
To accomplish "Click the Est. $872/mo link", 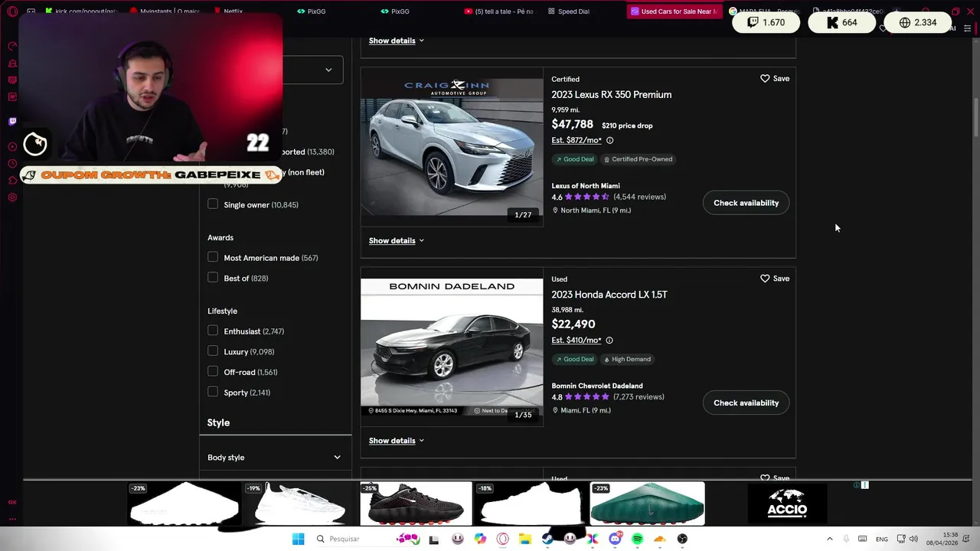I will (x=577, y=141).
